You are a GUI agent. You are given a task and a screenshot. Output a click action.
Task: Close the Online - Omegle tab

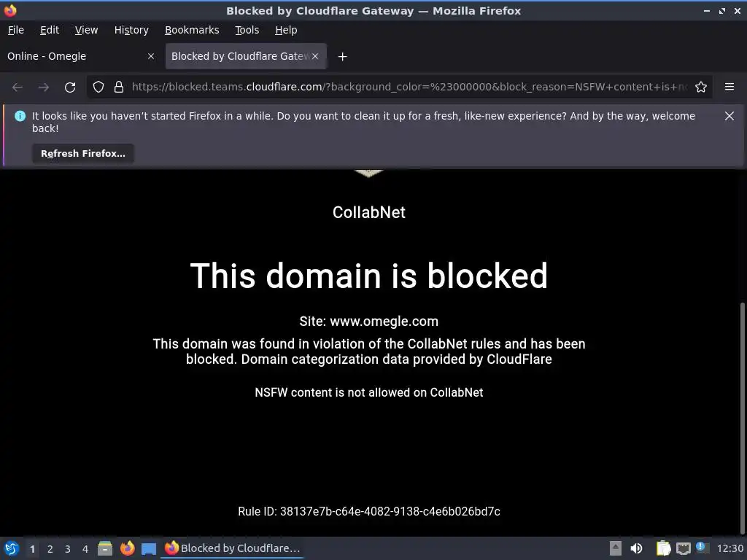point(151,56)
